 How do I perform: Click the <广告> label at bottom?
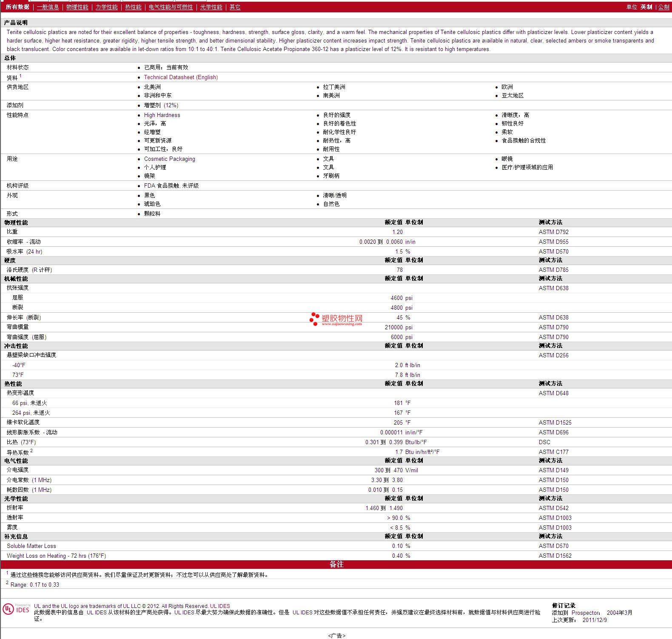336,636
